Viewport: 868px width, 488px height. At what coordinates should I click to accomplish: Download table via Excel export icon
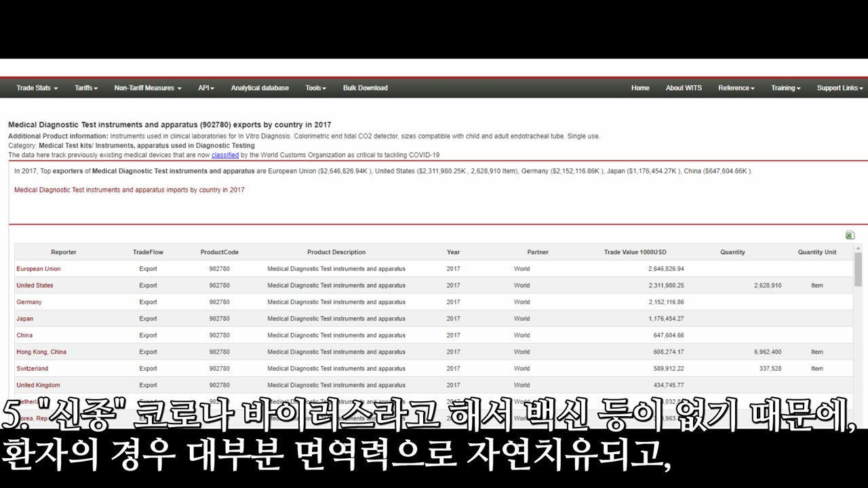[x=850, y=235]
